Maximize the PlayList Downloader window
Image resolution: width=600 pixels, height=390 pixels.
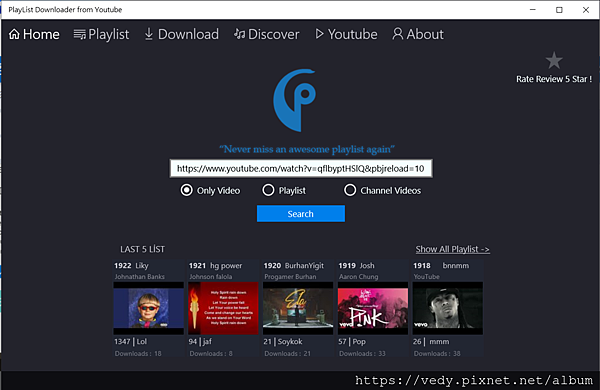coord(559,10)
